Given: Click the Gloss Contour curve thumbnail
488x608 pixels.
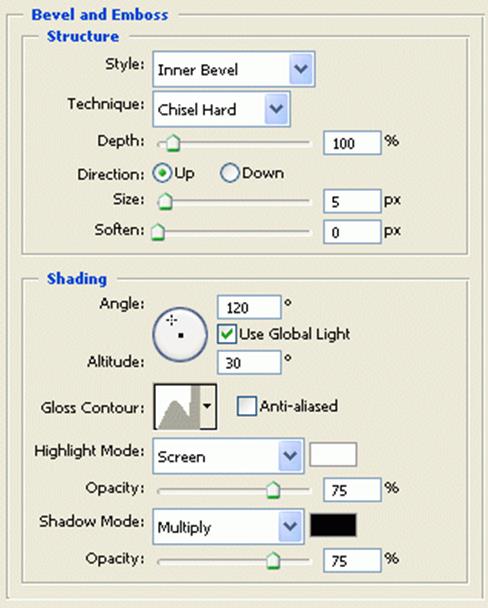Looking at the screenshot, I should tap(177, 407).
